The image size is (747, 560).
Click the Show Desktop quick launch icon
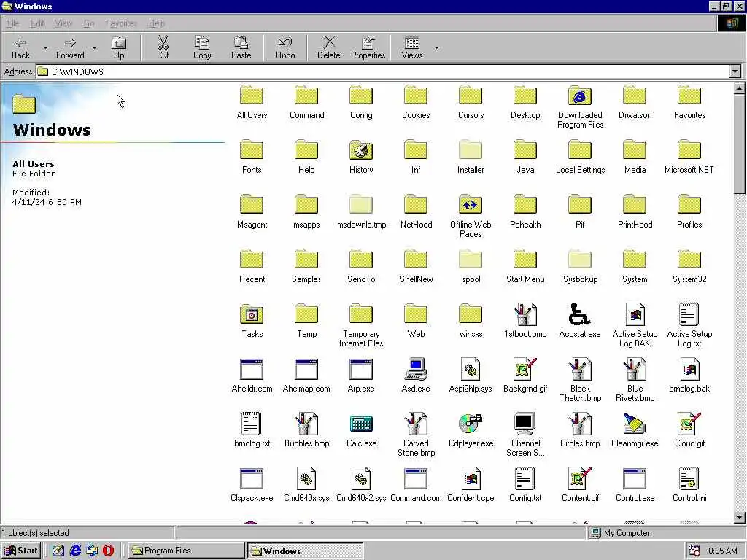(x=58, y=551)
